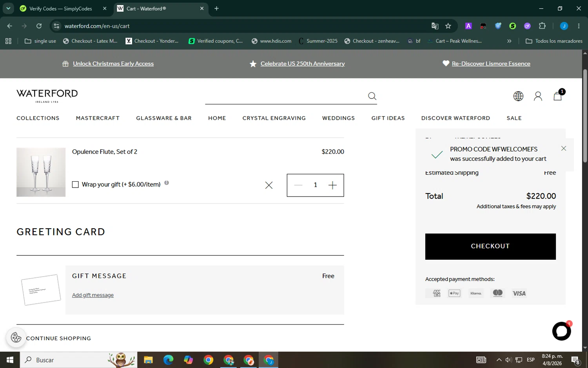Show gift wrap info tooltip icon
Image resolution: width=588 pixels, height=368 pixels.
167,183
